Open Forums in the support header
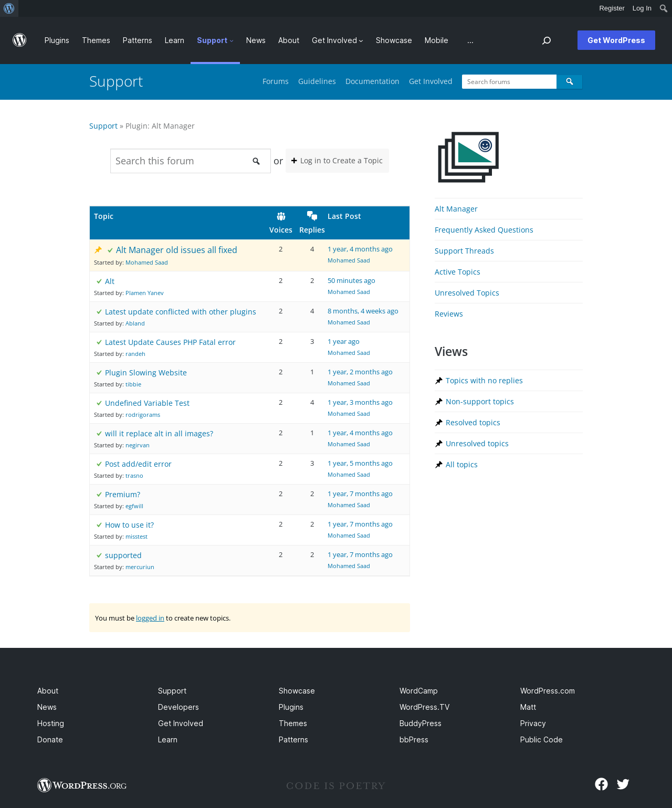The width and height of the screenshot is (672, 808). [276, 81]
